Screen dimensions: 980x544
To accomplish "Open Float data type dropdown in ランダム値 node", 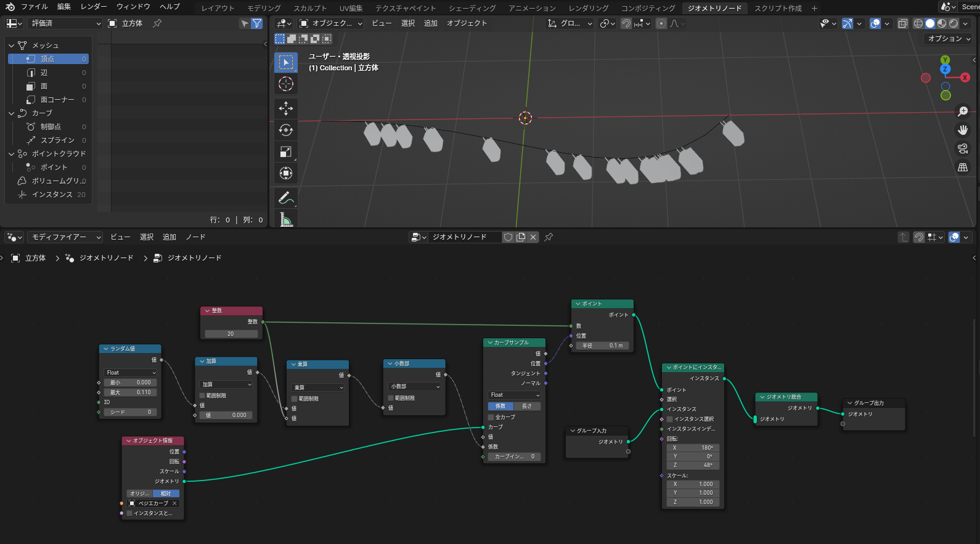I will click(131, 373).
